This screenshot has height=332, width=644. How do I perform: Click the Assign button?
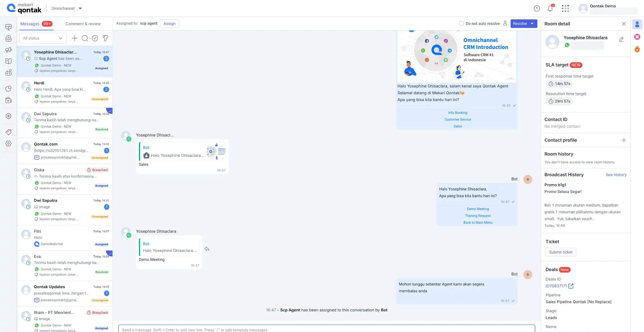170,24
